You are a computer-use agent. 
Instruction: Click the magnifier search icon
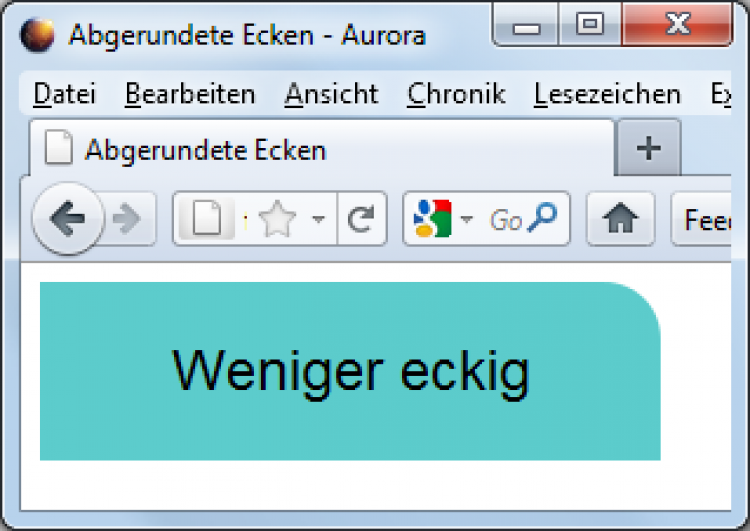[545, 219]
